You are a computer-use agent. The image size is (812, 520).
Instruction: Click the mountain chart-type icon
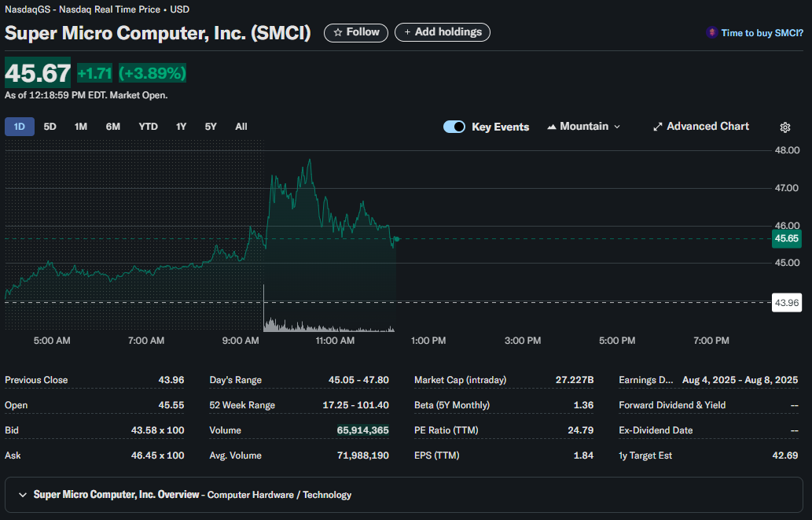552,127
